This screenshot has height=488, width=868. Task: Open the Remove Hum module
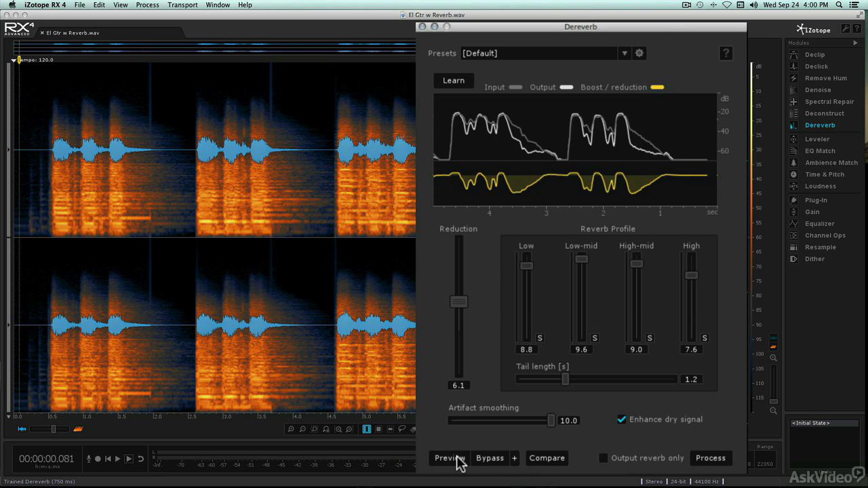(x=825, y=78)
